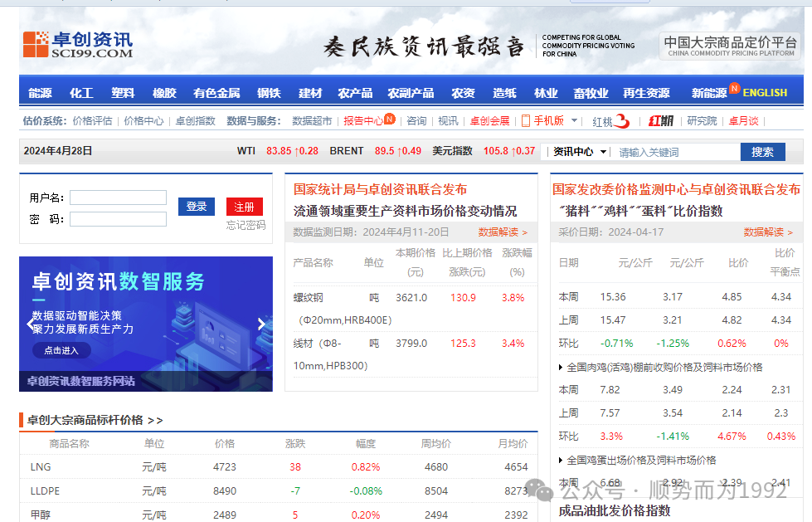This screenshot has width=812, height=522.
Task: Open the 能源 navigation menu
Action: (40, 93)
